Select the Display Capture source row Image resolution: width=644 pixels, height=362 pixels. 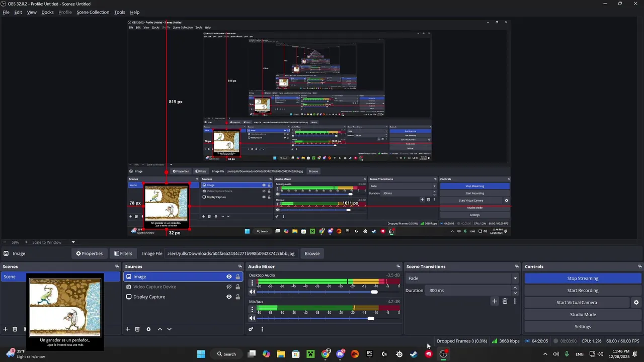[x=183, y=297]
